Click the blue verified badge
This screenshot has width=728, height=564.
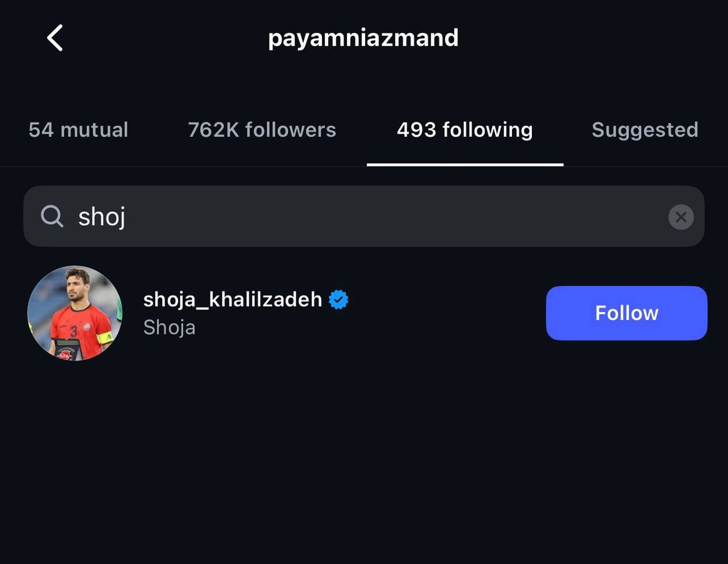point(338,299)
